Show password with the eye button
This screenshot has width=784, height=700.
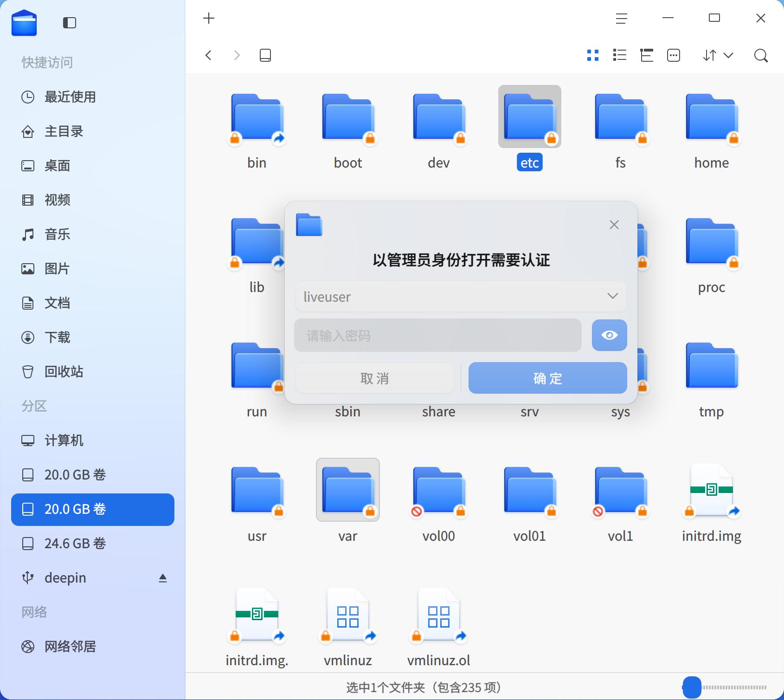(x=609, y=335)
